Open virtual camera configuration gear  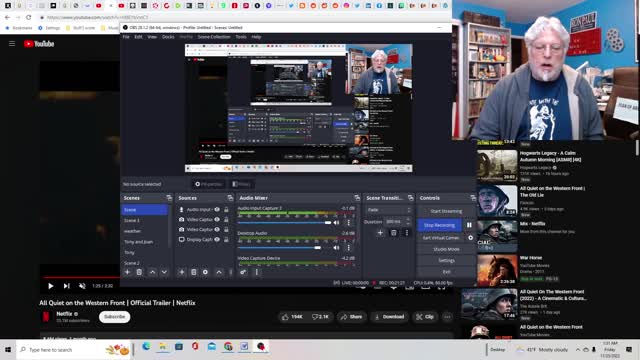coord(471,238)
